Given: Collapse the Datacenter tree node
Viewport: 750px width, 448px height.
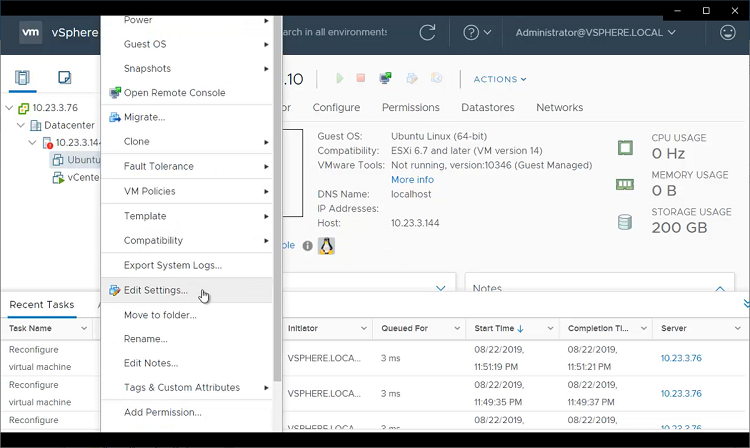Looking at the screenshot, I should coord(21,125).
